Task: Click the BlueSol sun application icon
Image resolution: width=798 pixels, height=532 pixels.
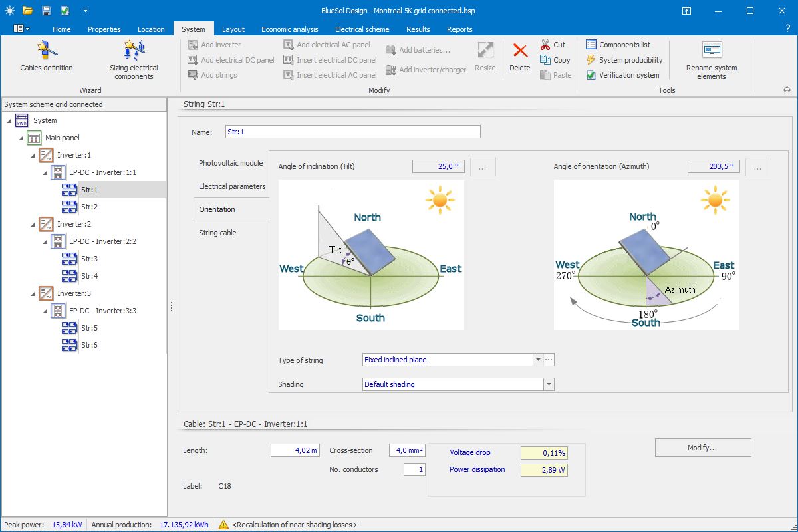Action: tap(9, 11)
